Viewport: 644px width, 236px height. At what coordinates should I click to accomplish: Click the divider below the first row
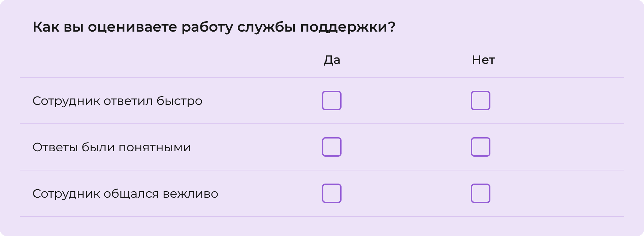[322, 124]
